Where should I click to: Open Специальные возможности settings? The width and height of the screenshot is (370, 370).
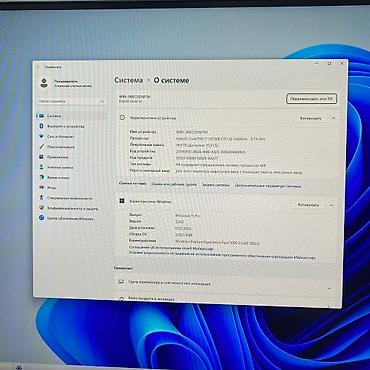[x=71, y=198]
